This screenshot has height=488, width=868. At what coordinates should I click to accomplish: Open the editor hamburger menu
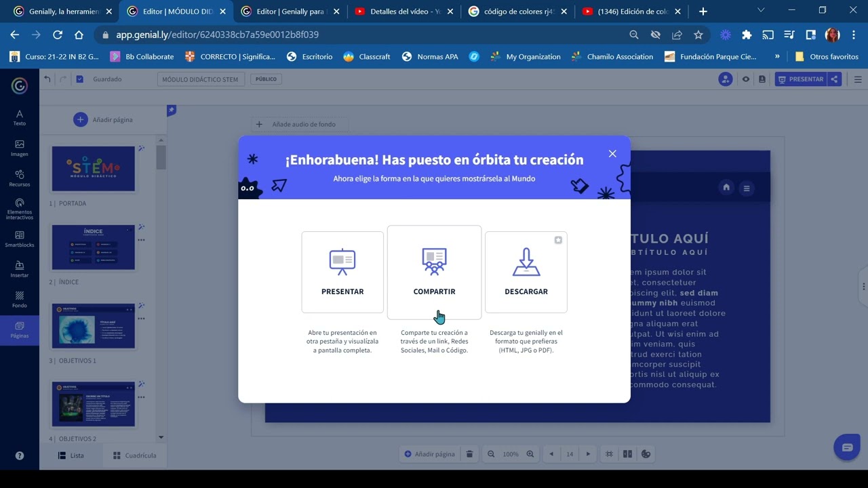[x=858, y=79]
